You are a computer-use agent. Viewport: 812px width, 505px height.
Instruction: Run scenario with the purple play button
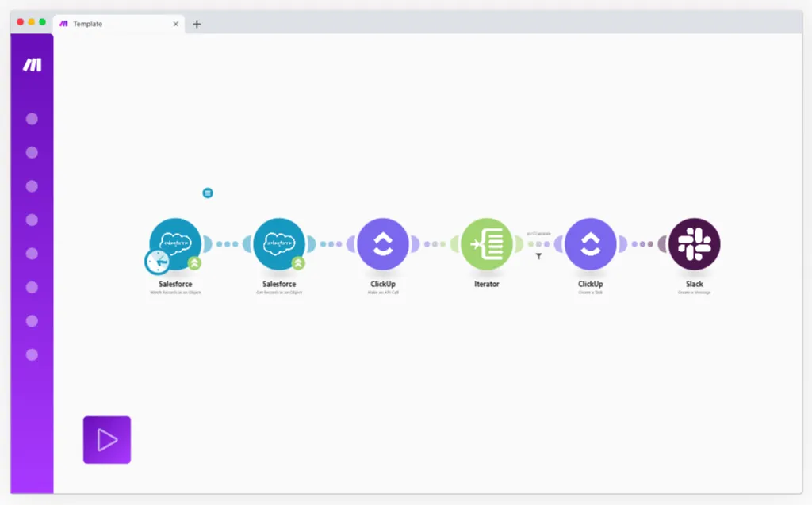107,440
